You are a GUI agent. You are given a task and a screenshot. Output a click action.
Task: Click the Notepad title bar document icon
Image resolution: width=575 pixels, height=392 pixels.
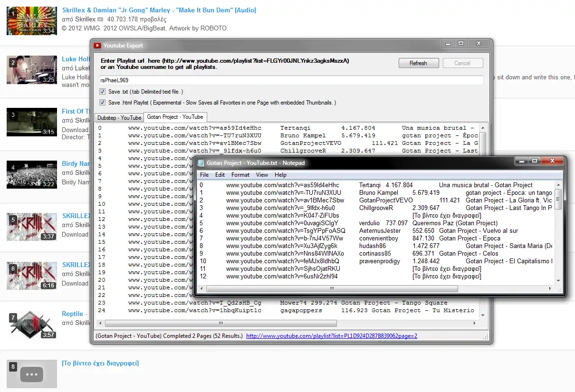(201, 163)
